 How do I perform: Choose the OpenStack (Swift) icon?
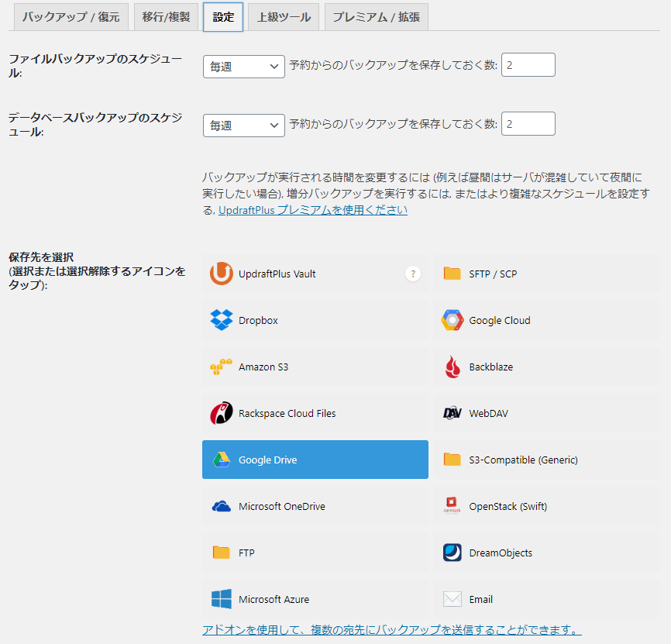[x=452, y=505]
